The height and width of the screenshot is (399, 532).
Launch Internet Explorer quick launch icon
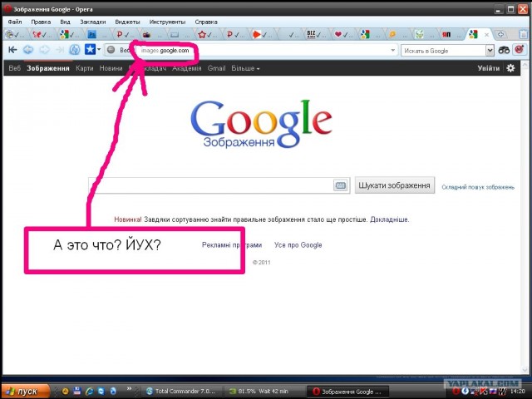point(89,392)
